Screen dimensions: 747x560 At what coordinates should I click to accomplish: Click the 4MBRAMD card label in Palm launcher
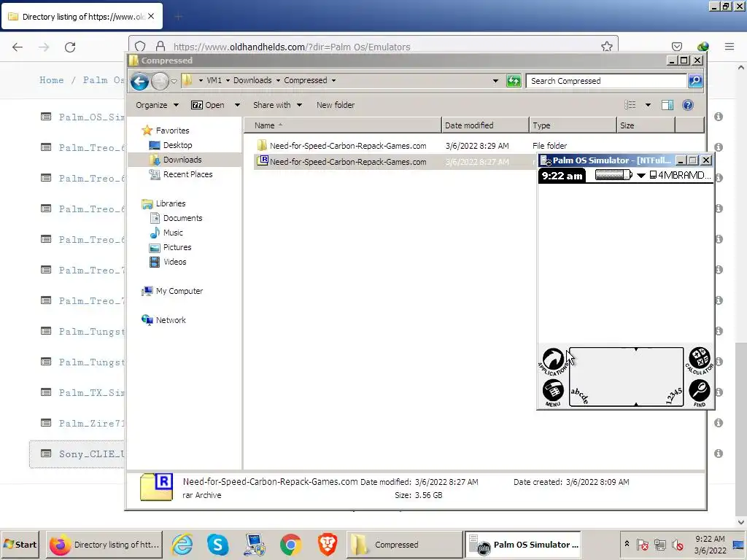681,175
